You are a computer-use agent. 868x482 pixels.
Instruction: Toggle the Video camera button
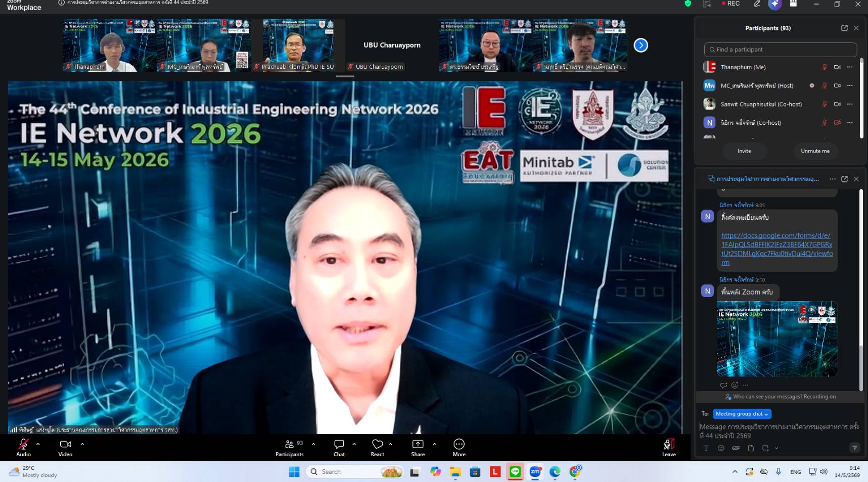click(65, 447)
